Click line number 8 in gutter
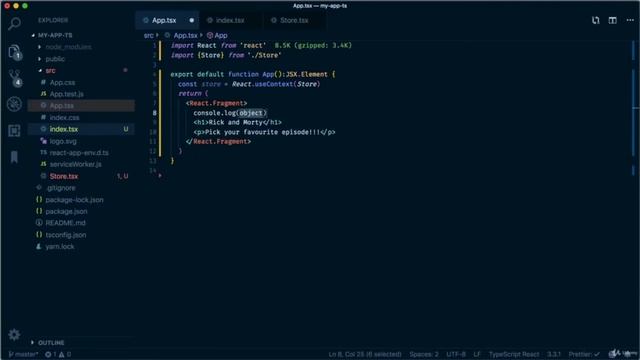Screen dimensions: 640x360 point(155,113)
